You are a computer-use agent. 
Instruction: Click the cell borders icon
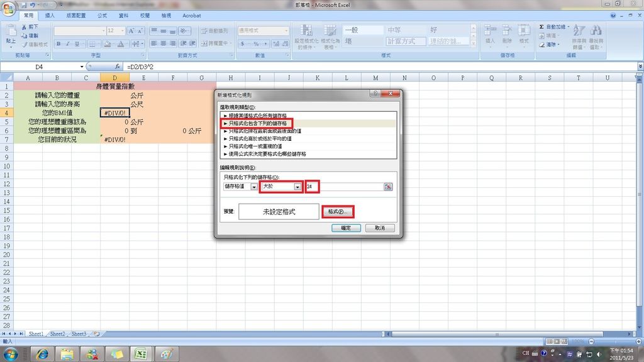92,44
